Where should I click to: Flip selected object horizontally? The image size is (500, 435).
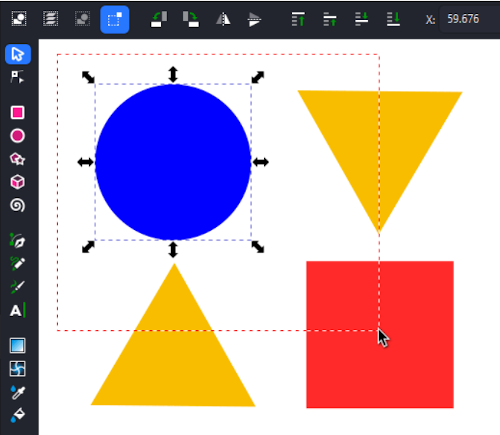tap(223, 19)
